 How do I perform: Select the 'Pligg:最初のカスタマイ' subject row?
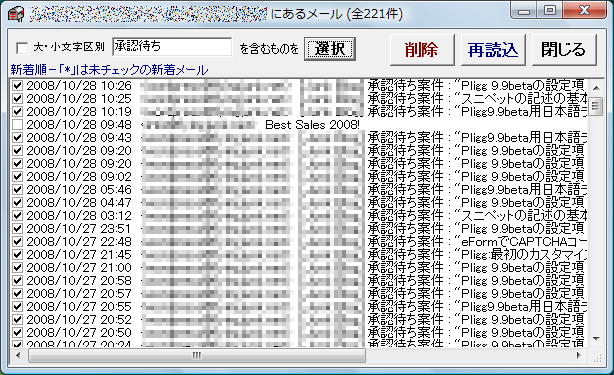[x=478, y=254]
